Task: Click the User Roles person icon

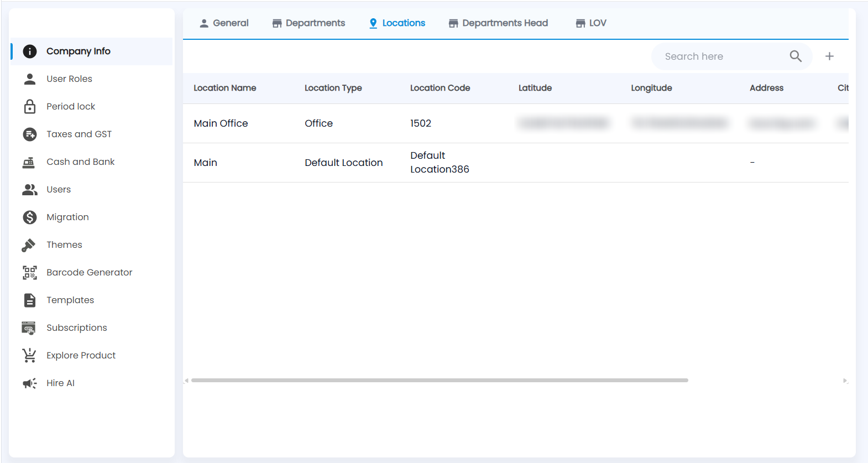Action: click(30, 79)
